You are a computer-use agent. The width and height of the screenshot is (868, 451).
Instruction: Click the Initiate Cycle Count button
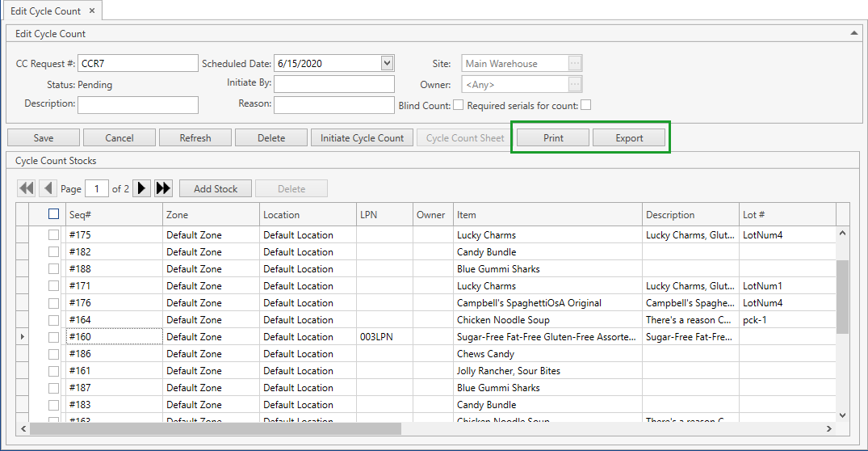pyautogui.click(x=362, y=137)
